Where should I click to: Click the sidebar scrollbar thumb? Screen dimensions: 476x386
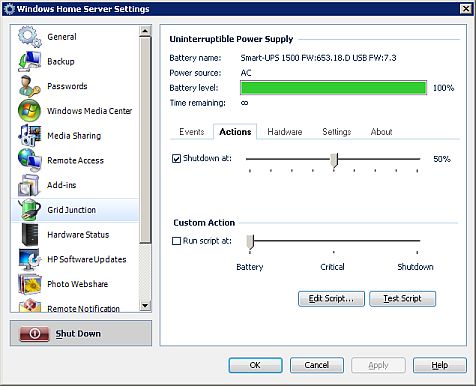(145, 140)
